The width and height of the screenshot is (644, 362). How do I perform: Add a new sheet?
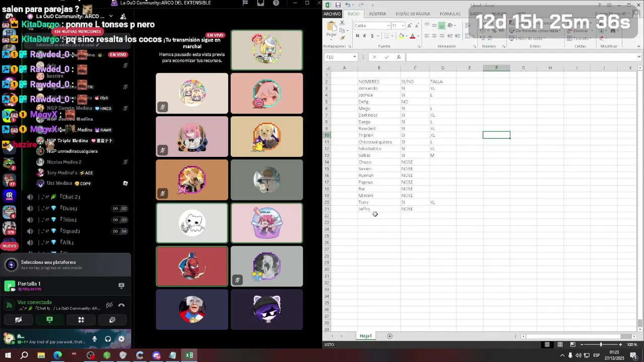(x=389, y=336)
